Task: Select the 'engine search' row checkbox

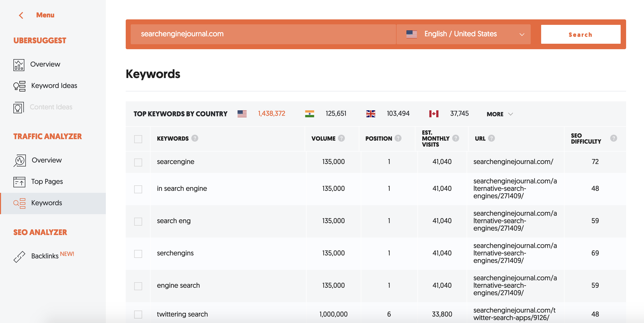Action: click(x=138, y=286)
